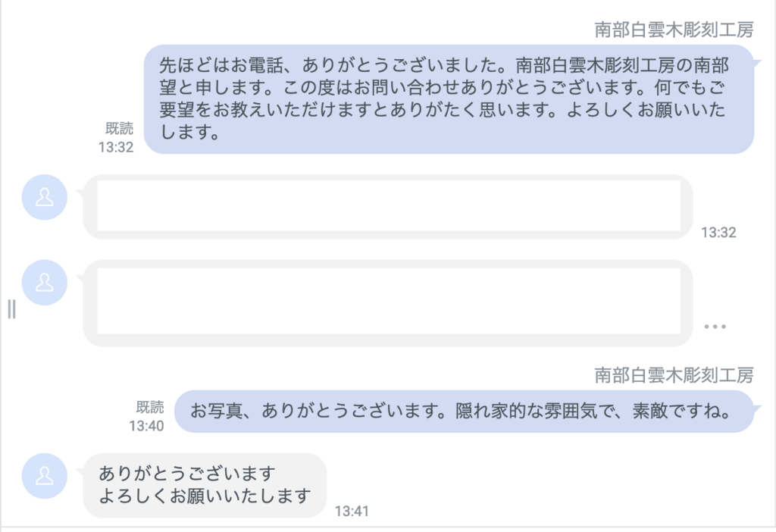Click the avatar beside the 13:32 blank message
Image resolution: width=776 pixels, height=532 pixels.
[x=45, y=197]
